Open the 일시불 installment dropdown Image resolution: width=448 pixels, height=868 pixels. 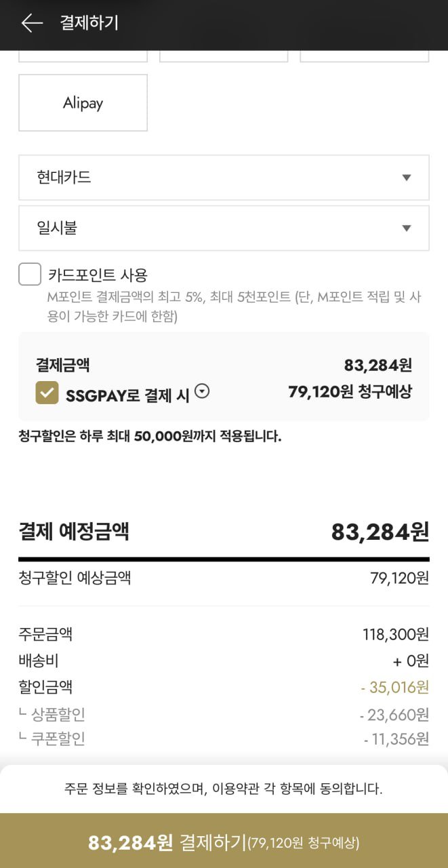224,228
